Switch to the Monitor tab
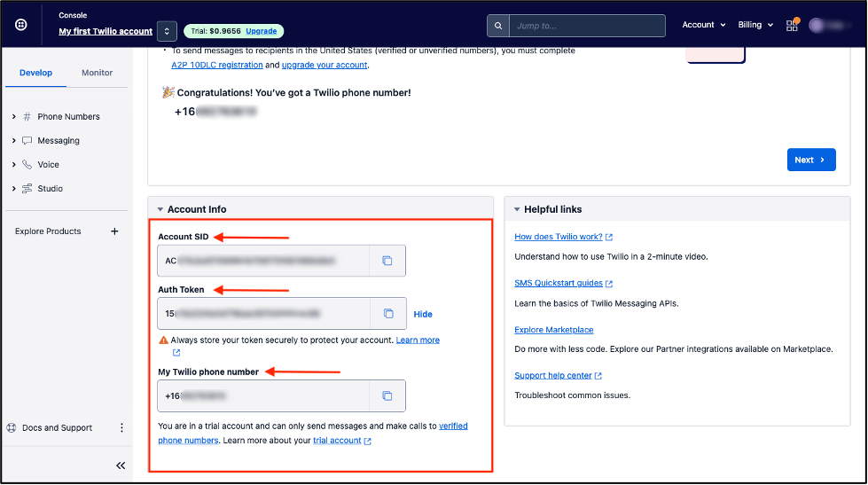 (x=97, y=73)
